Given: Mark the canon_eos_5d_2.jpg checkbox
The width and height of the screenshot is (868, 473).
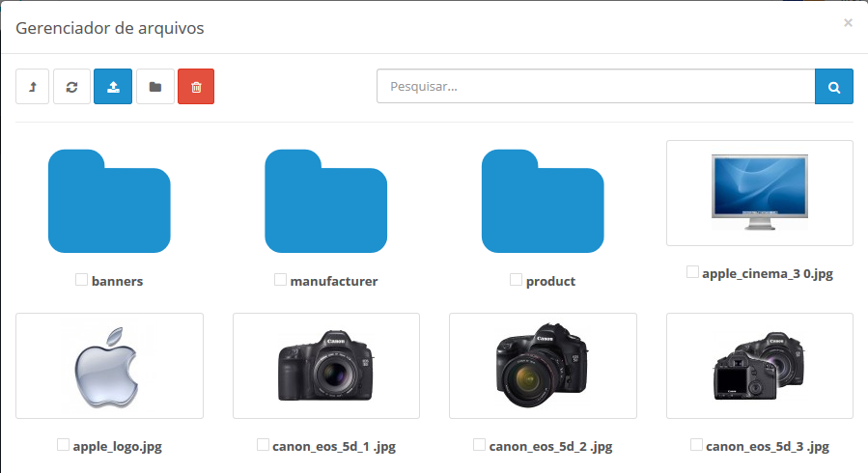Looking at the screenshot, I should point(480,445).
